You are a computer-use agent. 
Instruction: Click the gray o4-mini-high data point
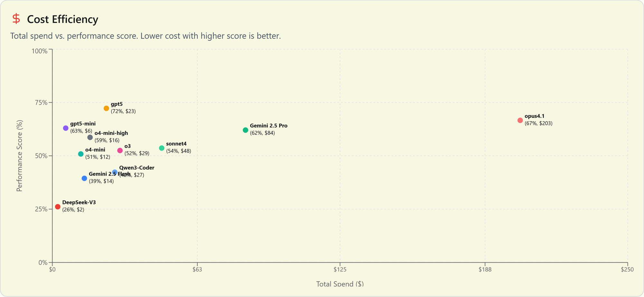(90, 137)
